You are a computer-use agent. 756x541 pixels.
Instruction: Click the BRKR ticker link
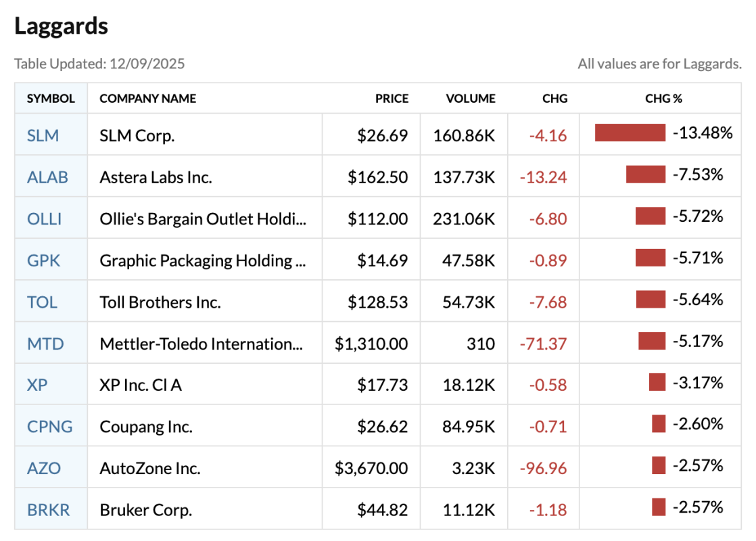48,510
